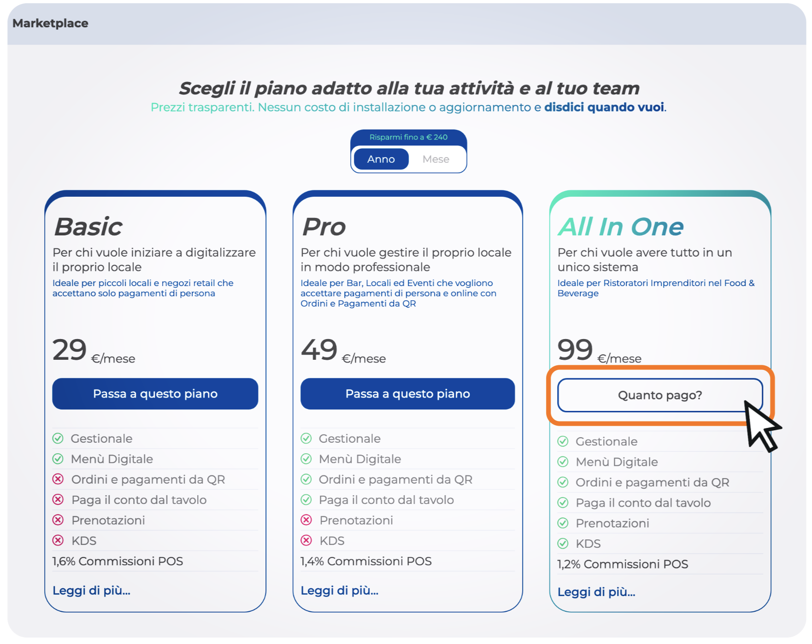Open Leggi di più in Pro plan

click(x=340, y=591)
